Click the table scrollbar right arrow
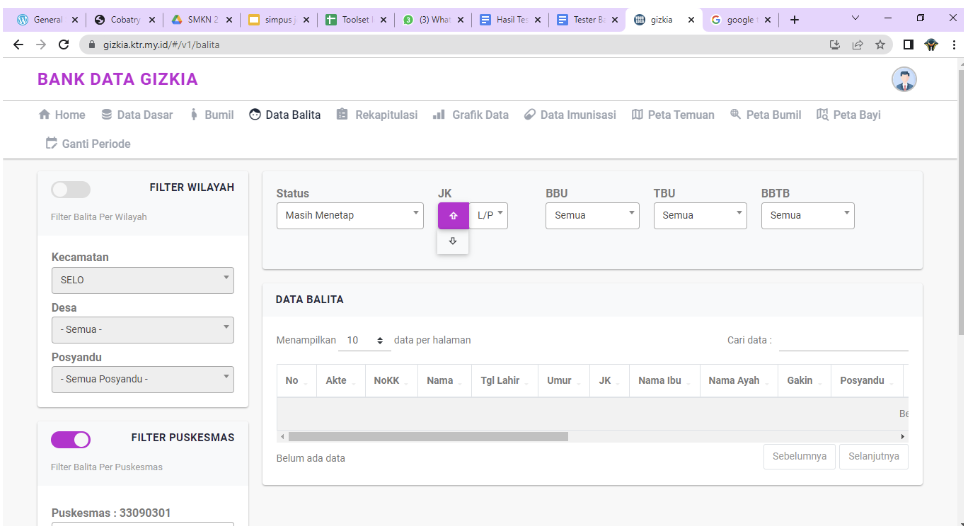Image resolution: width=964 pixels, height=526 pixels. coord(903,437)
